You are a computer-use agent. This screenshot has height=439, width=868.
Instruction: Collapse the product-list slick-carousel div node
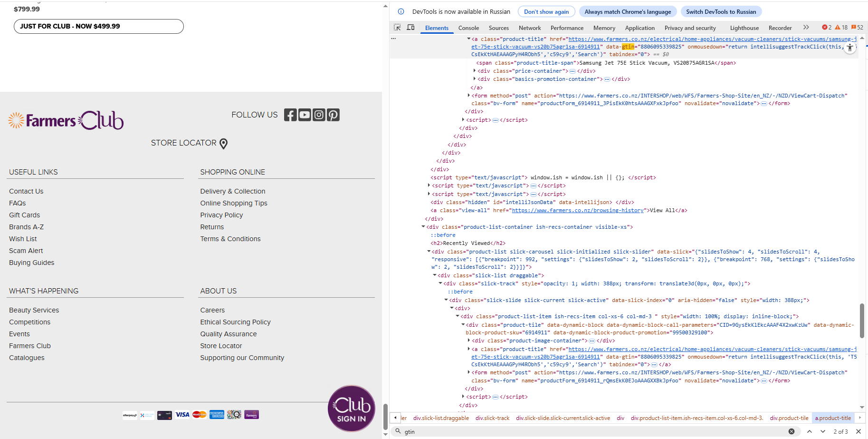coord(429,252)
